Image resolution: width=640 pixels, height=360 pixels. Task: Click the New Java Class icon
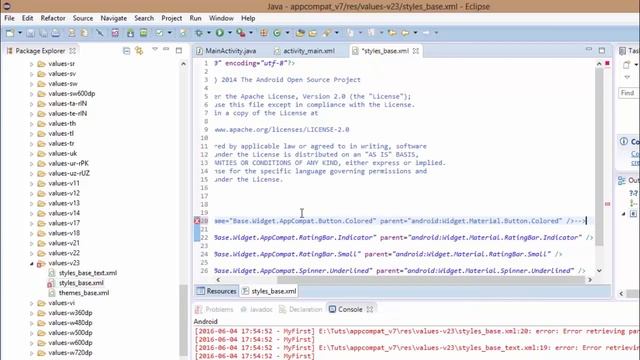[277, 33]
